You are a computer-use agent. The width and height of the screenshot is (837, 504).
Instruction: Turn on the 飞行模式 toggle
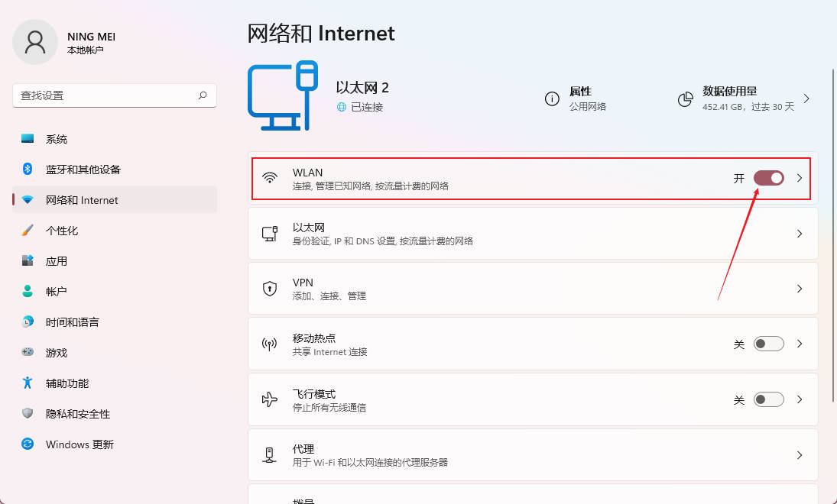[769, 399]
